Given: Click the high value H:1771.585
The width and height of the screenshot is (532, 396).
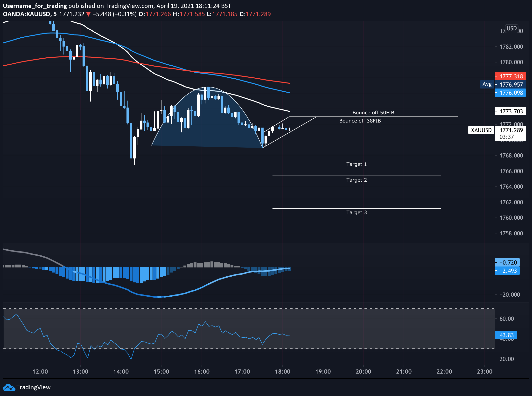Looking at the screenshot, I should (189, 14).
